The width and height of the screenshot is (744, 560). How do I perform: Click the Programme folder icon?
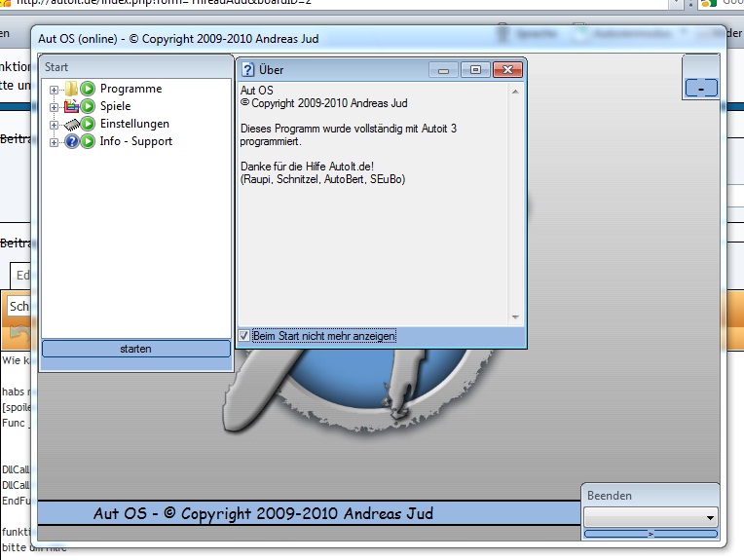click(x=72, y=89)
